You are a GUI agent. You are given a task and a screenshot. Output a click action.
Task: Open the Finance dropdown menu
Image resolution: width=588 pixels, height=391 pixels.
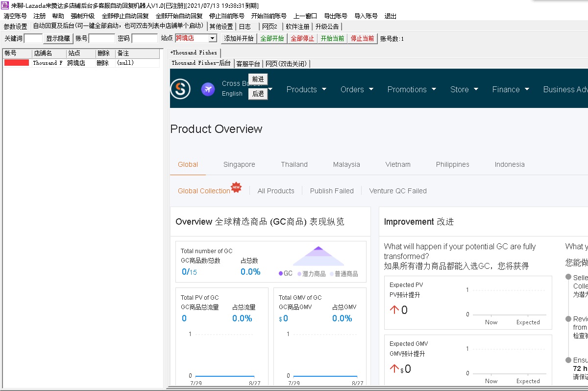coord(511,89)
